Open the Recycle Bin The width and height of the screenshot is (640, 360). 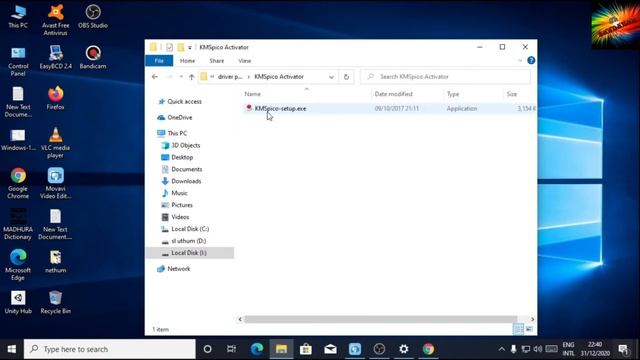[56, 302]
